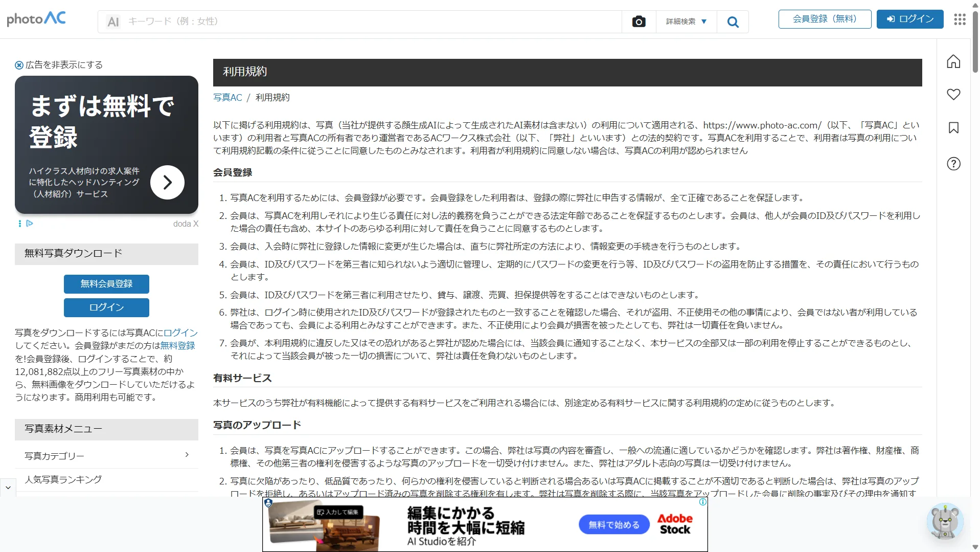
Task: Click the 有料サービス section heading
Action: [x=242, y=378]
